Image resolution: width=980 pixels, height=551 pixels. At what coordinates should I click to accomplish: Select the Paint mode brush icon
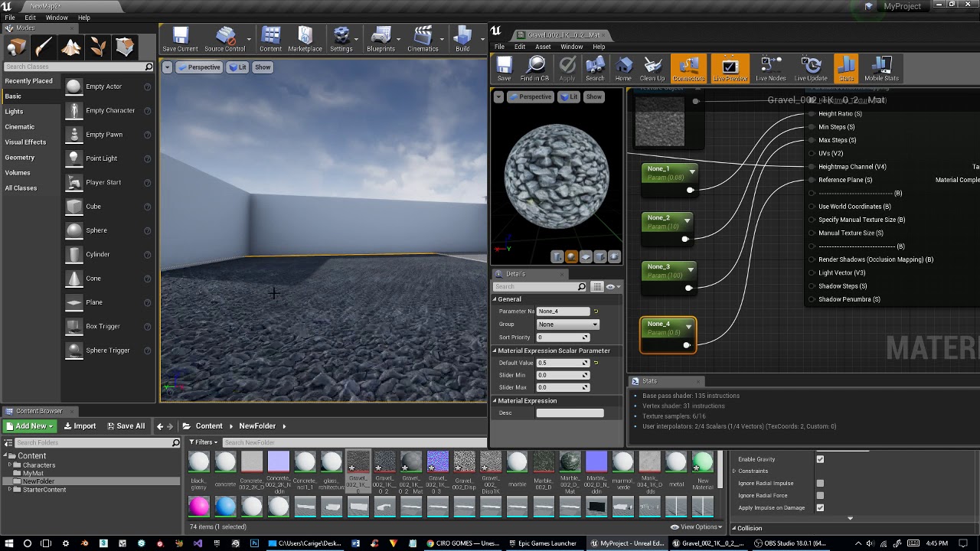[x=44, y=47]
